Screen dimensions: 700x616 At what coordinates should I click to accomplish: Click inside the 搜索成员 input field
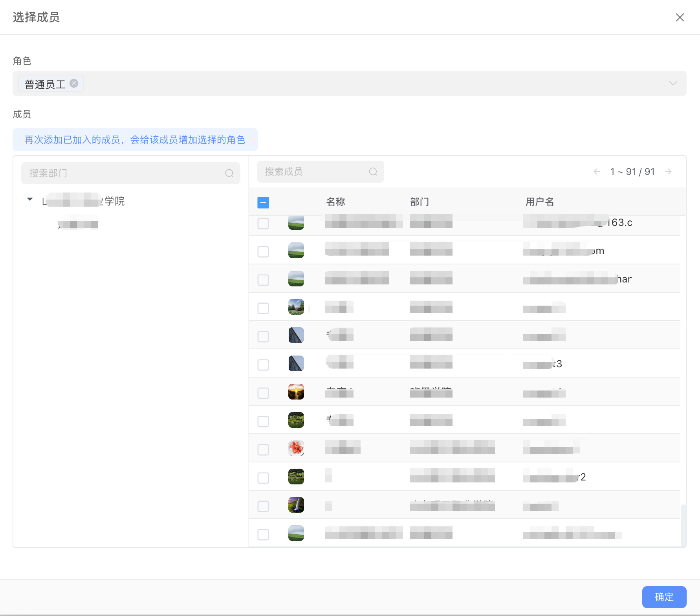click(x=310, y=172)
